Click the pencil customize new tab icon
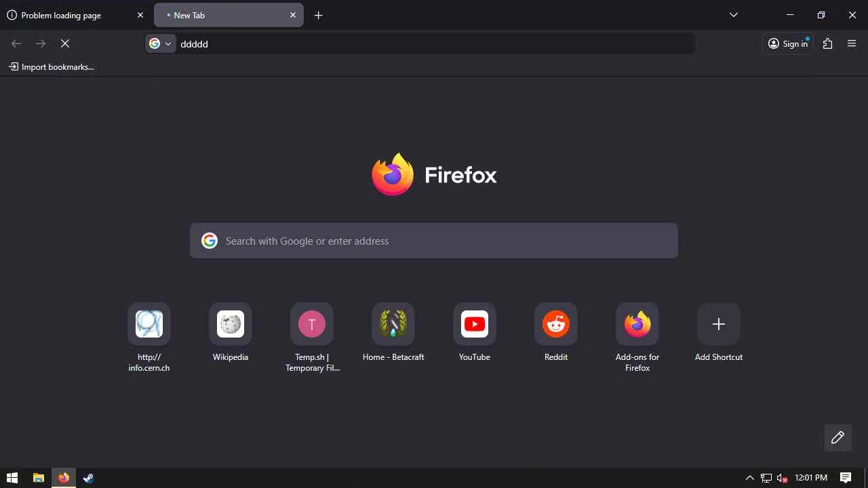Viewport: 868px width, 488px height. (x=837, y=438)
